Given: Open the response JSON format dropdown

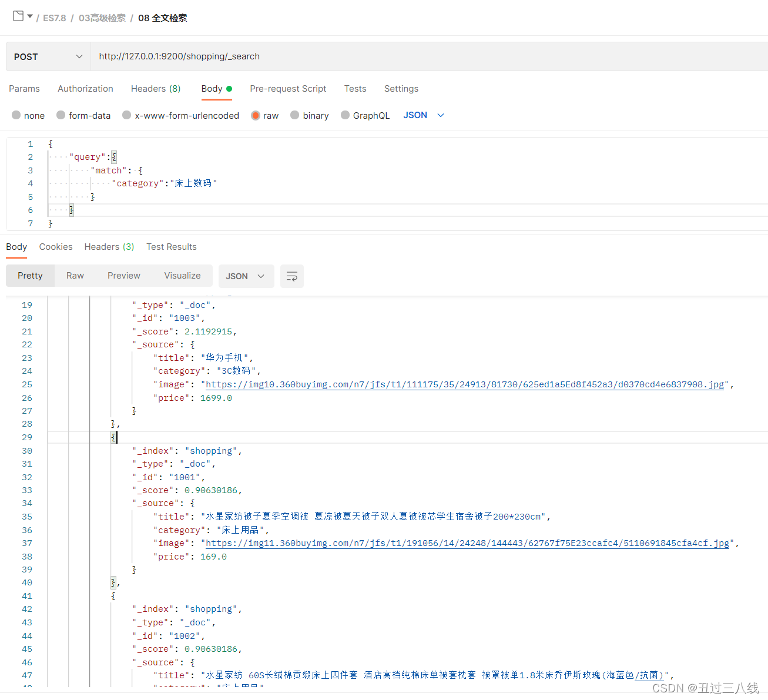Looking at the screenshot, I should [246, 276].
